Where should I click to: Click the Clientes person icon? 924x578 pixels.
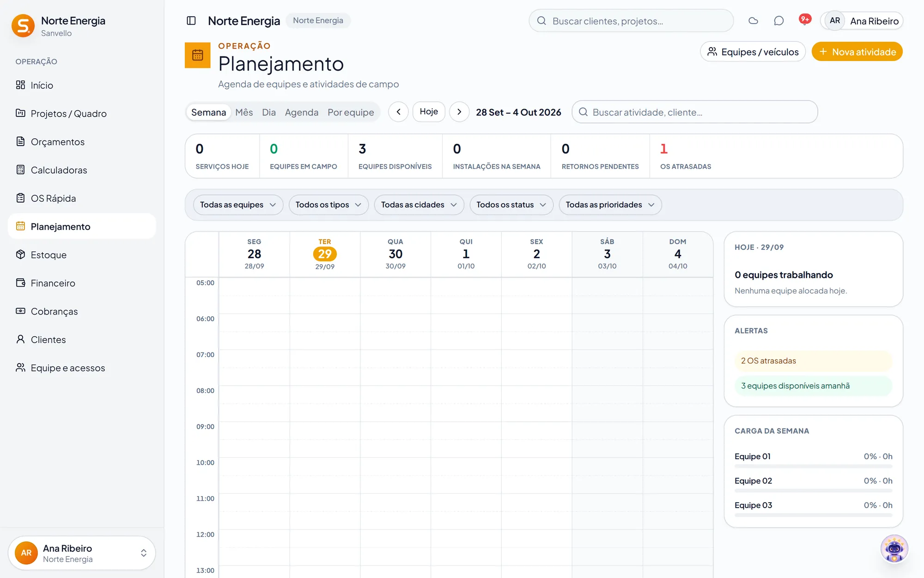pos(20,339)
